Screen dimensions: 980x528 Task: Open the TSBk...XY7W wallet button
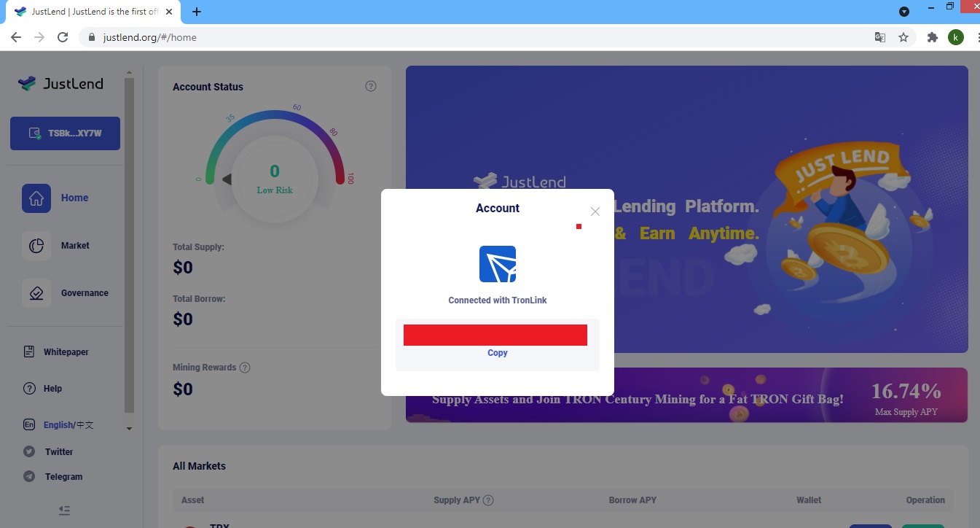click(x=65, y=133)
